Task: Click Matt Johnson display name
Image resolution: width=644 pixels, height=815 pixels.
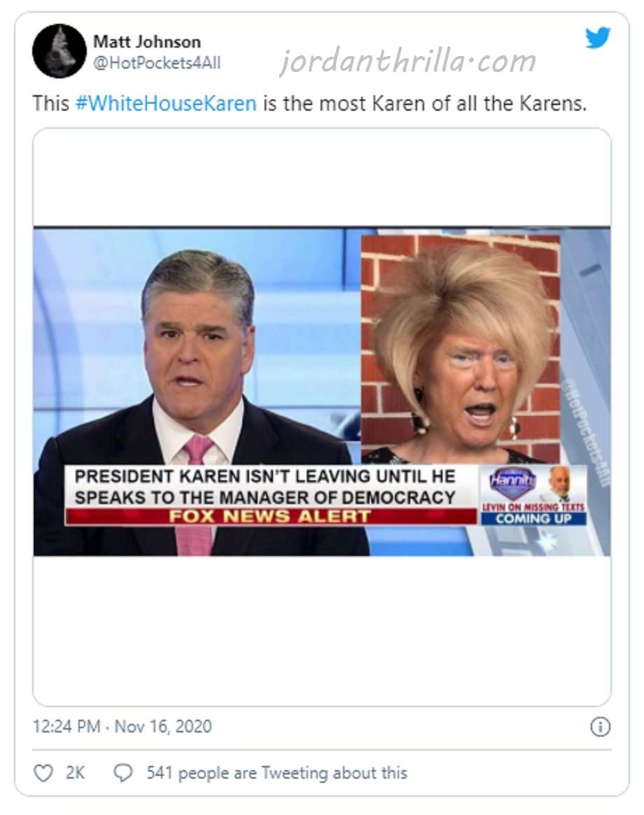Action: coord(147,41)
